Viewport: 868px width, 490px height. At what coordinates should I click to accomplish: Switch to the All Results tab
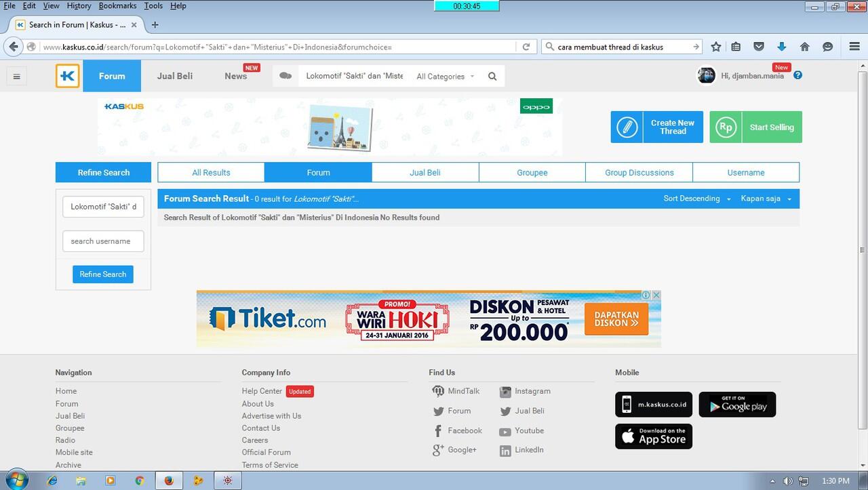click(x=211, y=172)
